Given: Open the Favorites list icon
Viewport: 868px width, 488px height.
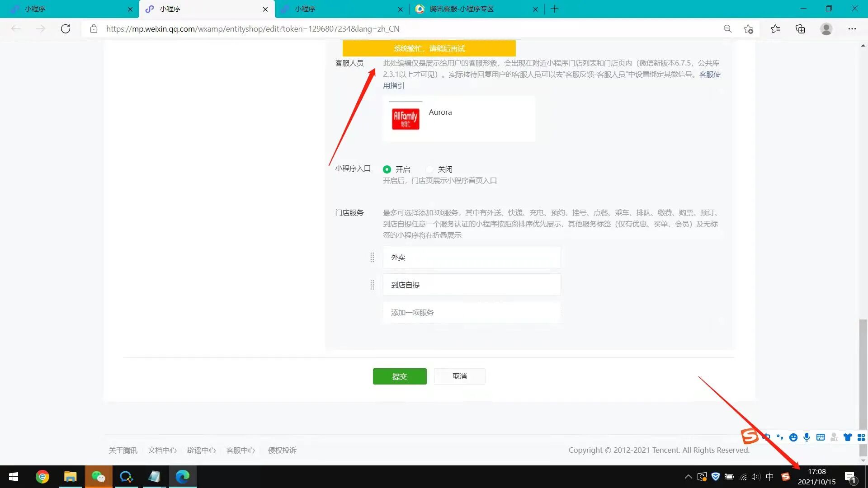Looking at the screenshot, I should click(775, 29).
